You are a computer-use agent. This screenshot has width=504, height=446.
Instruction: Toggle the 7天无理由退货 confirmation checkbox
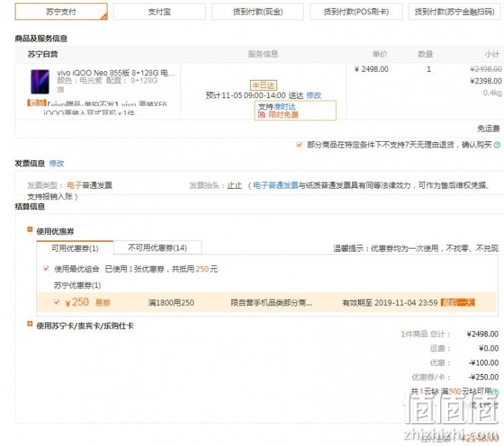pyautogui.click(x=299, y=145)
